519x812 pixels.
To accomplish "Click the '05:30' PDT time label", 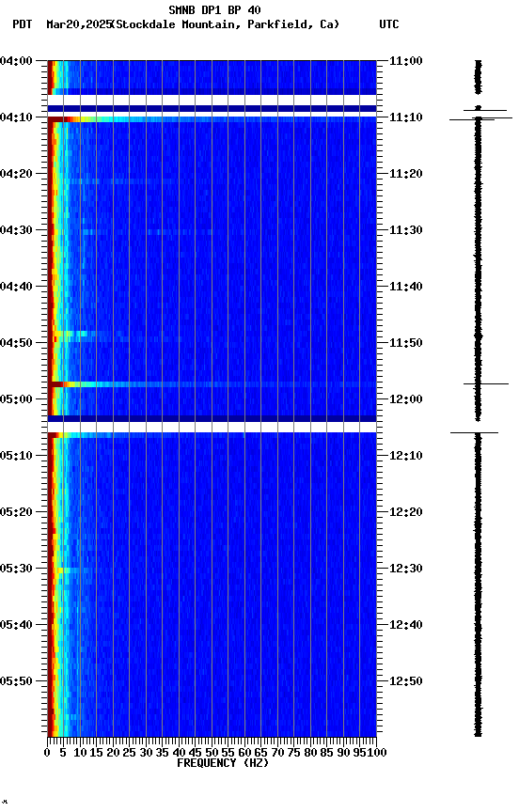I will click(16, 569).
